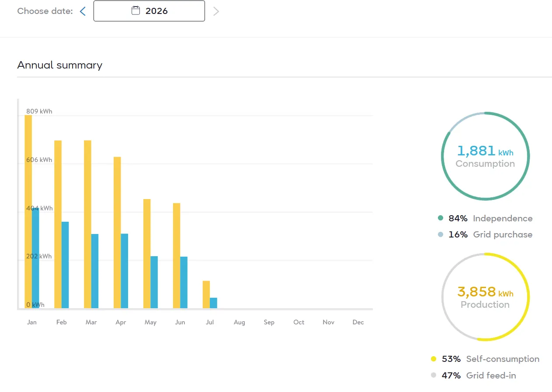Screen dimensions: 552x392
Task: Select the June blue consumption bar
Action: tap(184, 282)
